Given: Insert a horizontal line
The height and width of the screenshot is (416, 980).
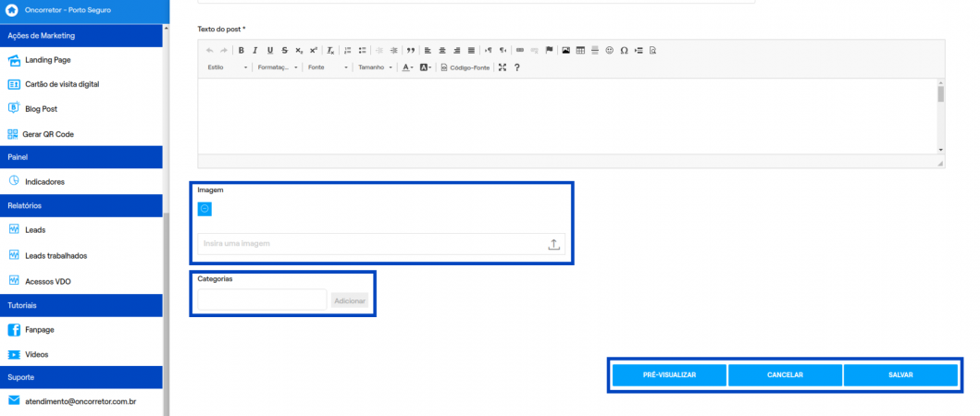Looking at the screenshot, I should tap(595, 51).
